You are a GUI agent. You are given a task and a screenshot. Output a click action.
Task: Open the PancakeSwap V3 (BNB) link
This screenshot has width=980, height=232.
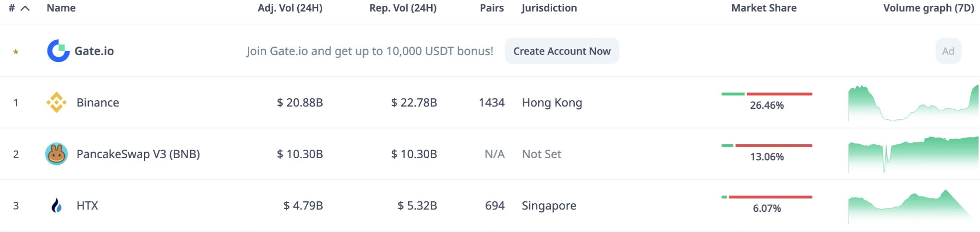(x=138, y=154)
